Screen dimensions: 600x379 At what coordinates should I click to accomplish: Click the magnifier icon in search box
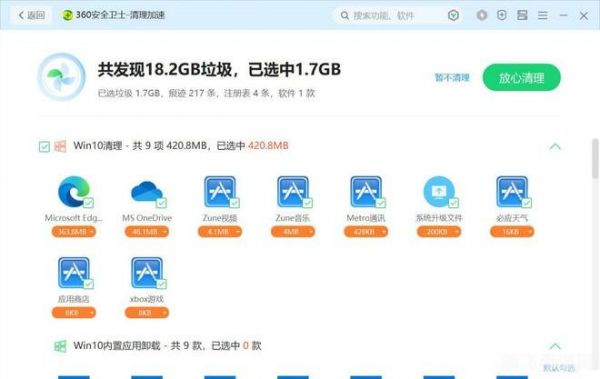[x=344, y=15]
